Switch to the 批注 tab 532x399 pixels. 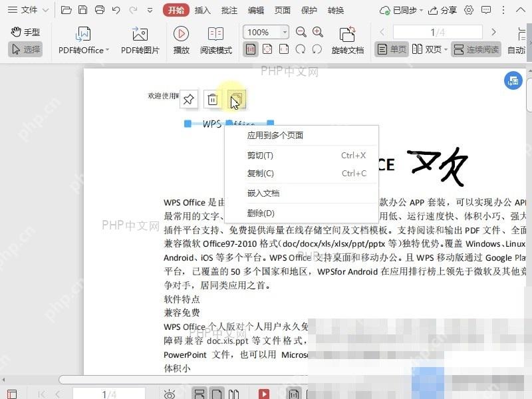click(229, 11)
